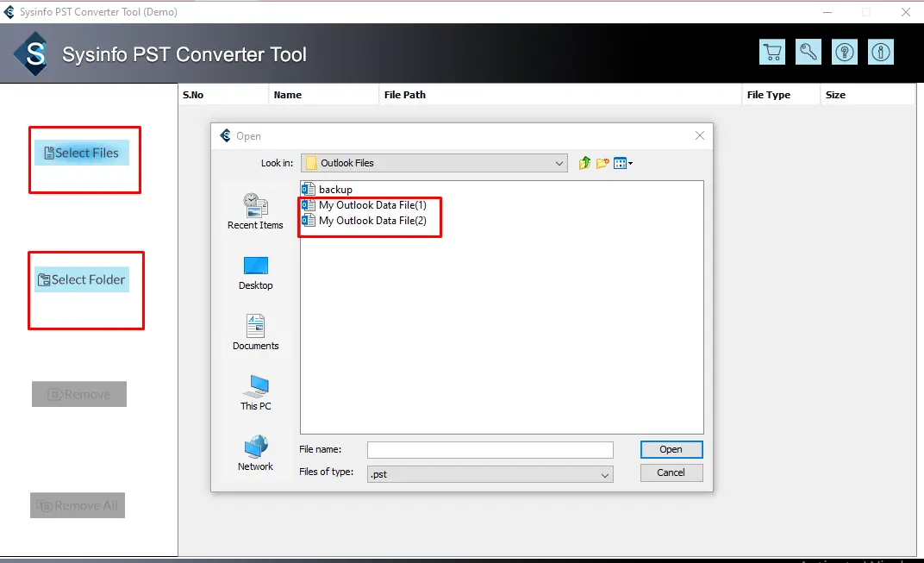Cancel the Open dialog
924x563 pixels.
click(671, 472)
